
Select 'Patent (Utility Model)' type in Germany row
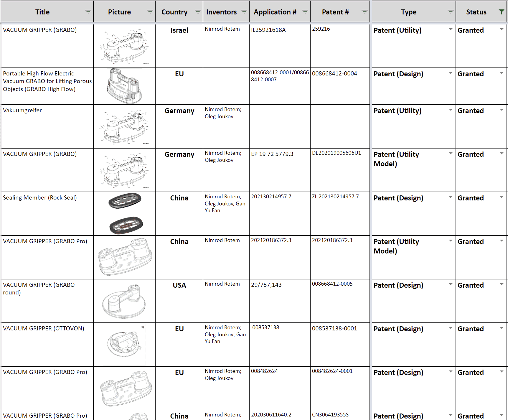[x=414, y=170]
